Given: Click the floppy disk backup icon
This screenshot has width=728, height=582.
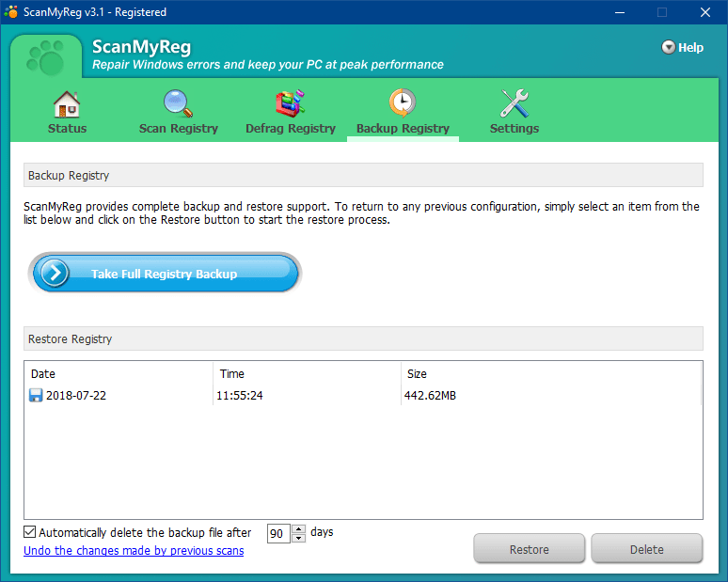Looking at the screenshot, I should click(x=36, y=396).
